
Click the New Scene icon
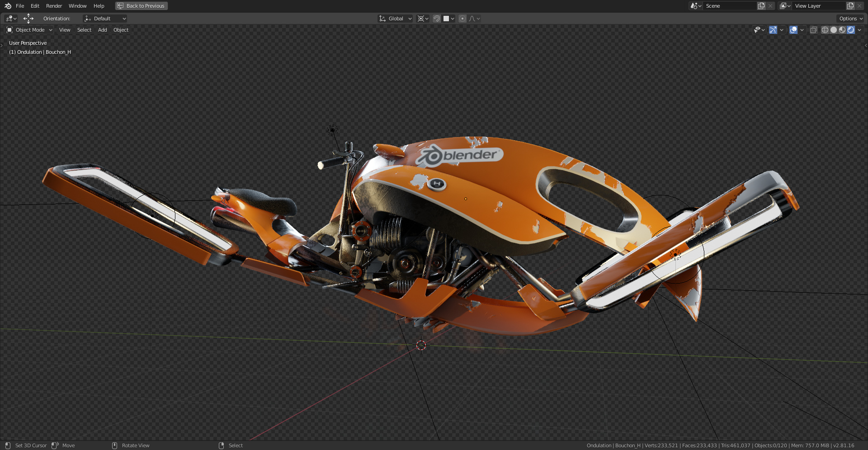[761, 6]
